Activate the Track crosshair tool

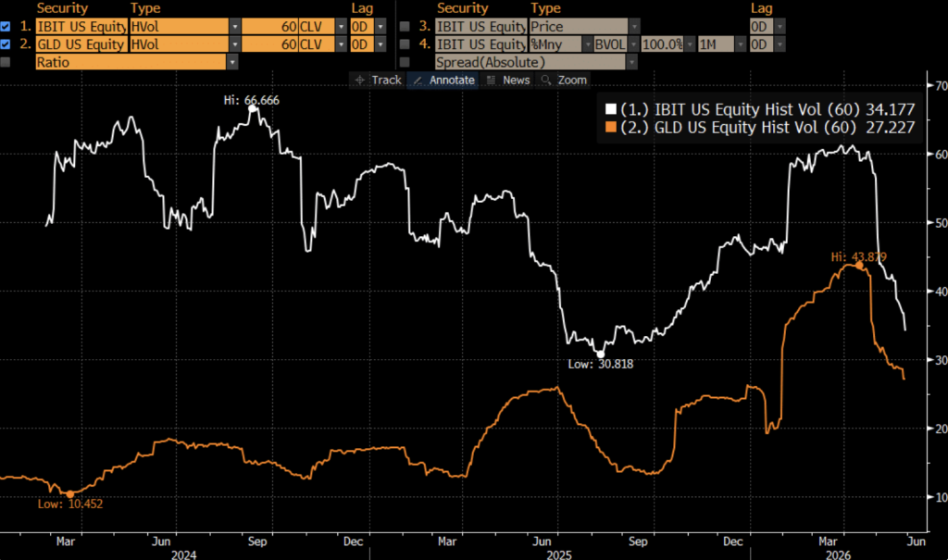point(379,80)
